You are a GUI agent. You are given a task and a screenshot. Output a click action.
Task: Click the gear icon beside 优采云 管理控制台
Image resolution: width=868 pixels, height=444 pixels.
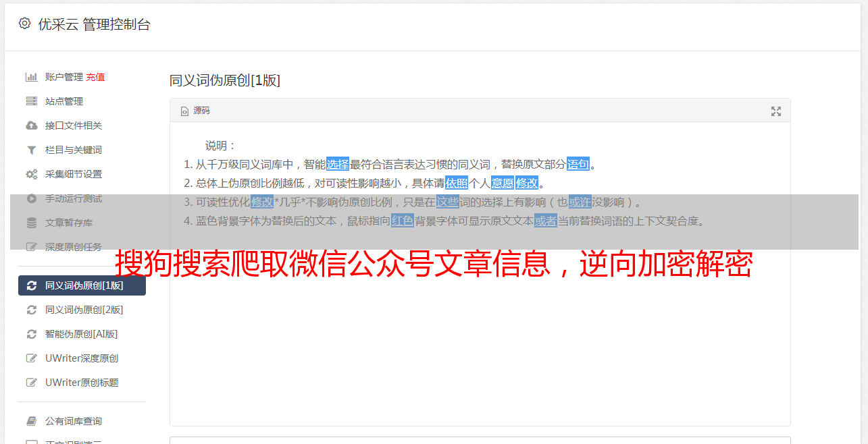coord(25,24)
